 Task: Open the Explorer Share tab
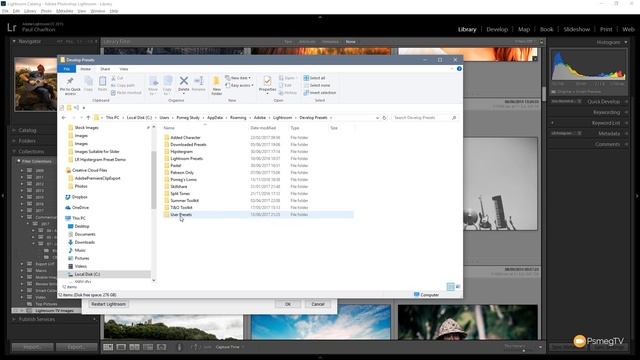coord(105,69)
